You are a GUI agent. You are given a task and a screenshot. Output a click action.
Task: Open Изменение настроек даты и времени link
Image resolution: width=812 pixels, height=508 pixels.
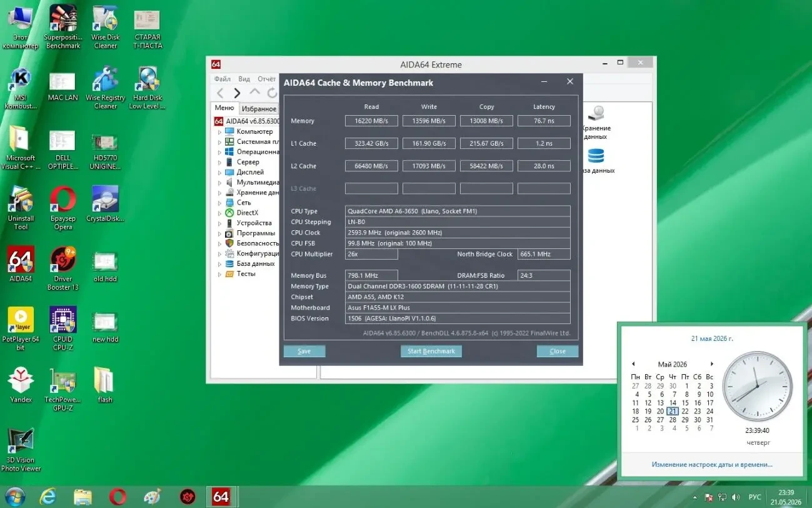coord(712,464)
